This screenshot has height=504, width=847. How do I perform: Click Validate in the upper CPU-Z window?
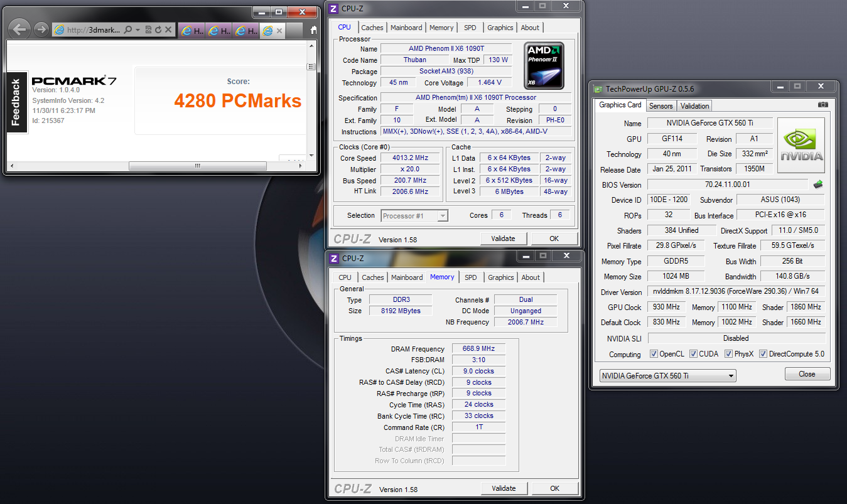point(503,239)
